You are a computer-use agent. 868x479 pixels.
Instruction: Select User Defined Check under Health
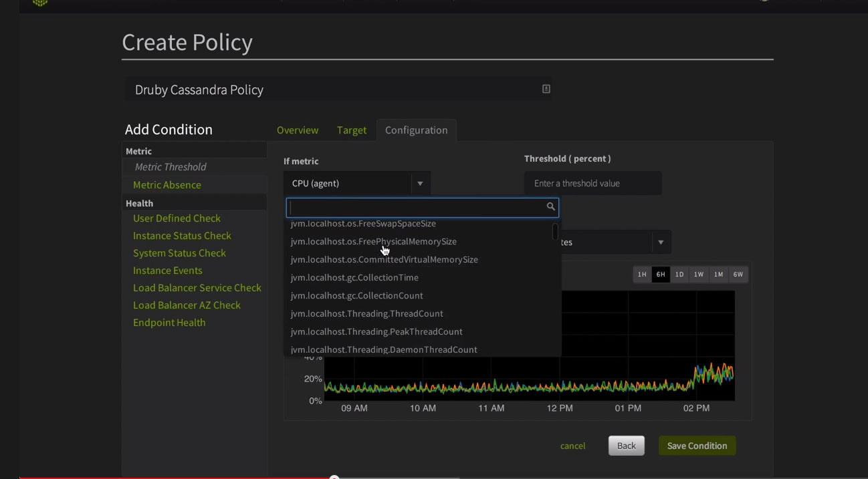coord(177,218)
